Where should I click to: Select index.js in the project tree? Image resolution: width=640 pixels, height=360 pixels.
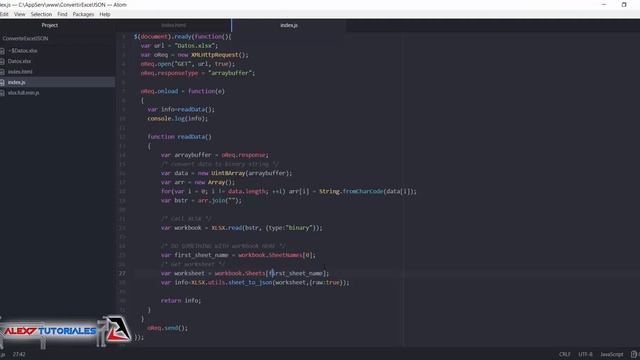click(16, 82)
